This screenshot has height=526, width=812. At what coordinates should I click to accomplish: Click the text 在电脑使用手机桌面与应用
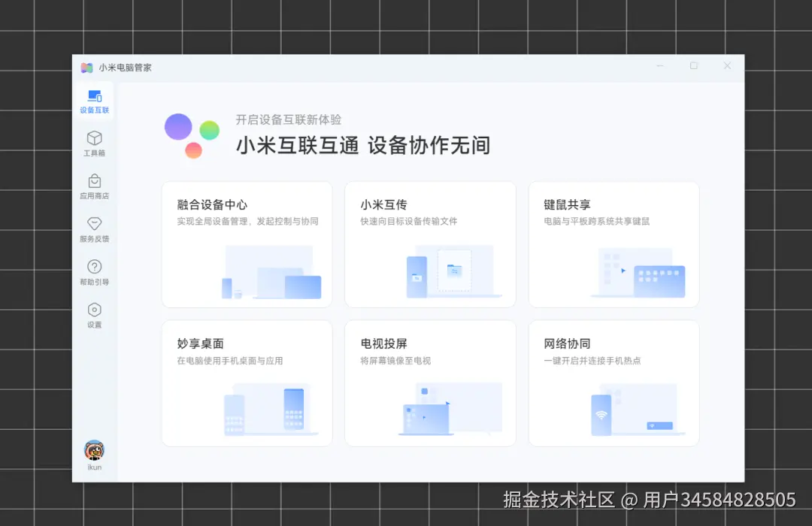230,361
